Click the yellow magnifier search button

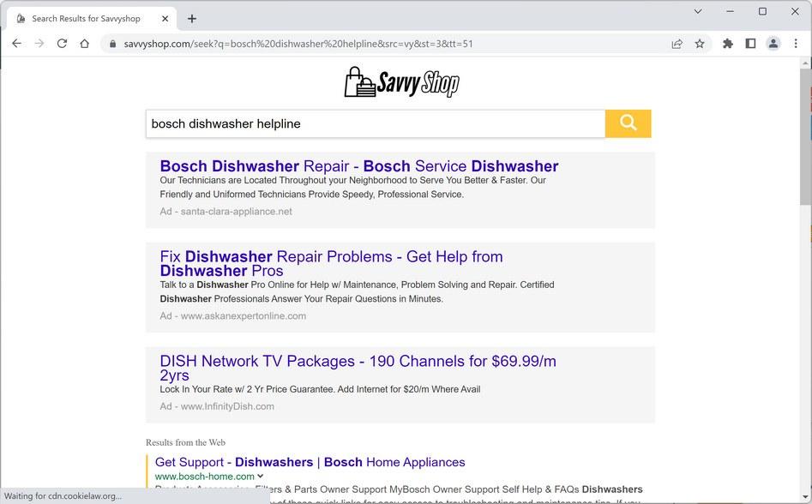tap(628, 123)
